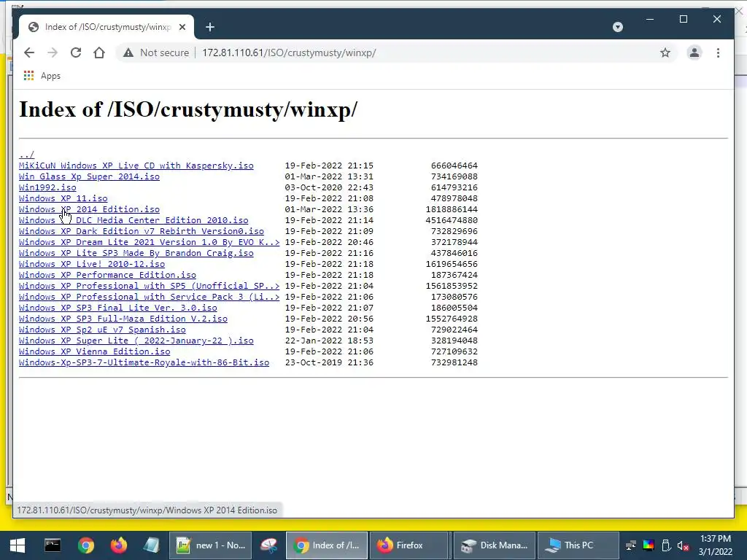Click Windows XP Lite SP3 Made By Brandon Craig.iso
The width and height of the screenshot is (747, 560).
coord(136,253)
